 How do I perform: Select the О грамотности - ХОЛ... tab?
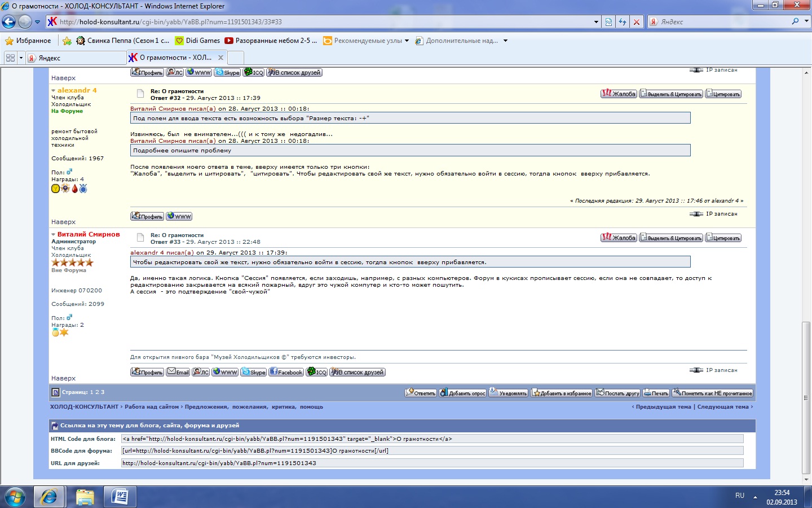[176, 58]
